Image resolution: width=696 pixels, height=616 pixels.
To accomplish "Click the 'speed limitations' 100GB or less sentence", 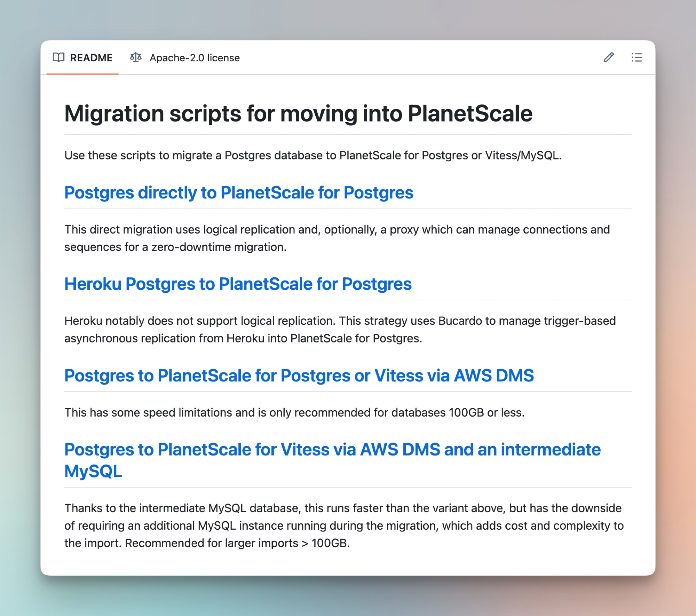I will (x=294, y=412).
